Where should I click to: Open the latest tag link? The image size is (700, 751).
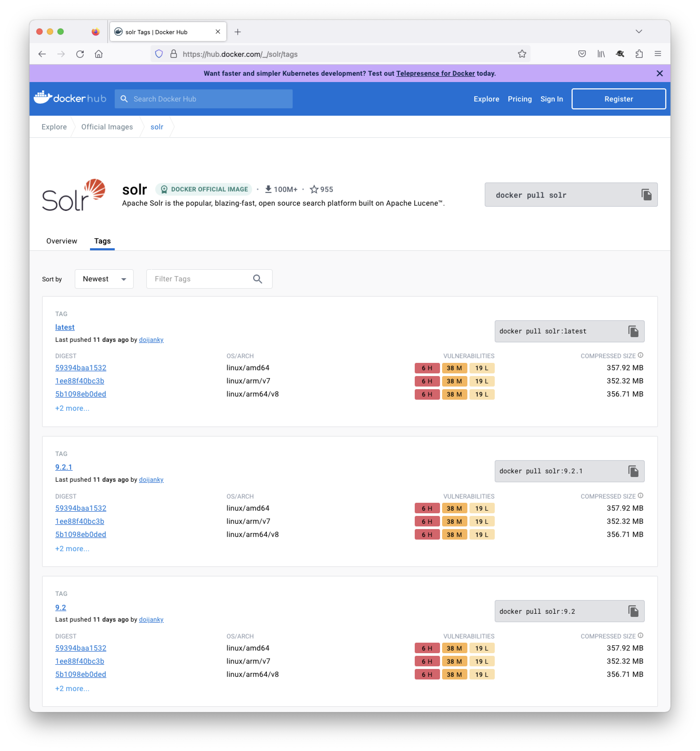point(65,327)
